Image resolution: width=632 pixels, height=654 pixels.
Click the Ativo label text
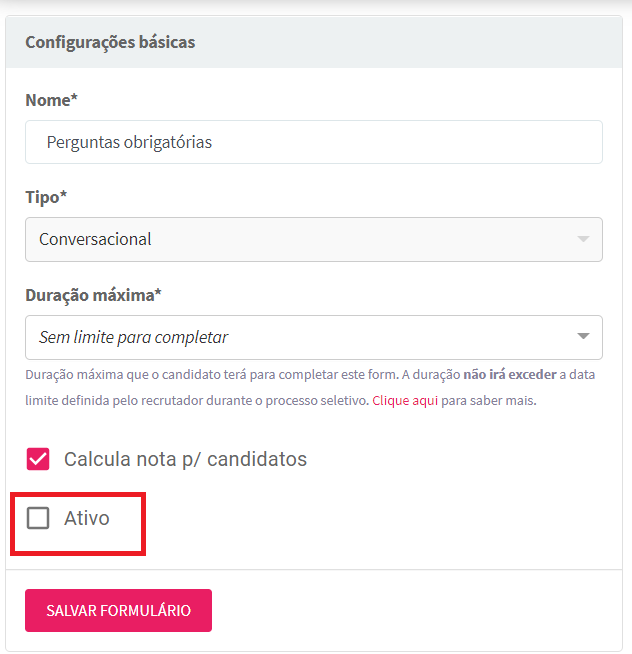pos(87,518)
